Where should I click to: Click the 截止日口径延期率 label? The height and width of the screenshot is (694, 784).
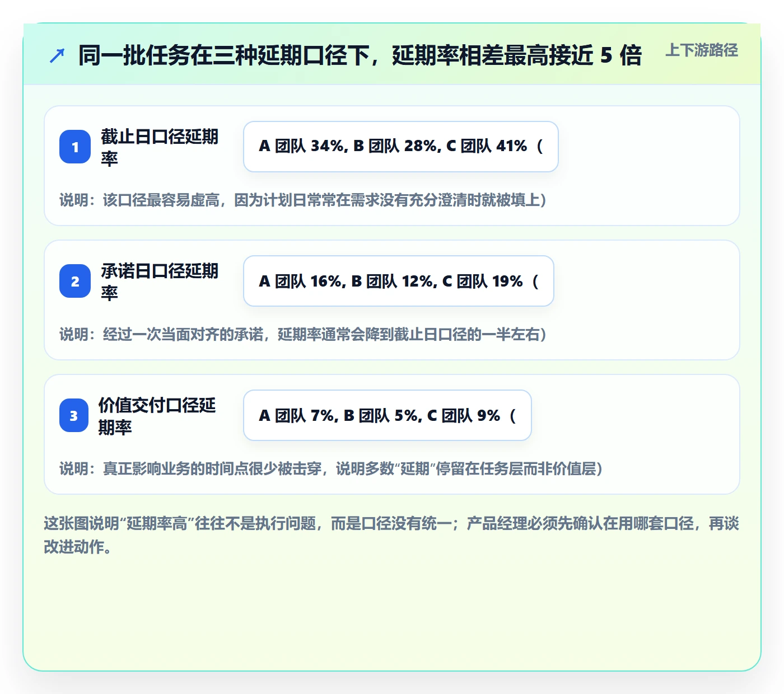point(160,147)
